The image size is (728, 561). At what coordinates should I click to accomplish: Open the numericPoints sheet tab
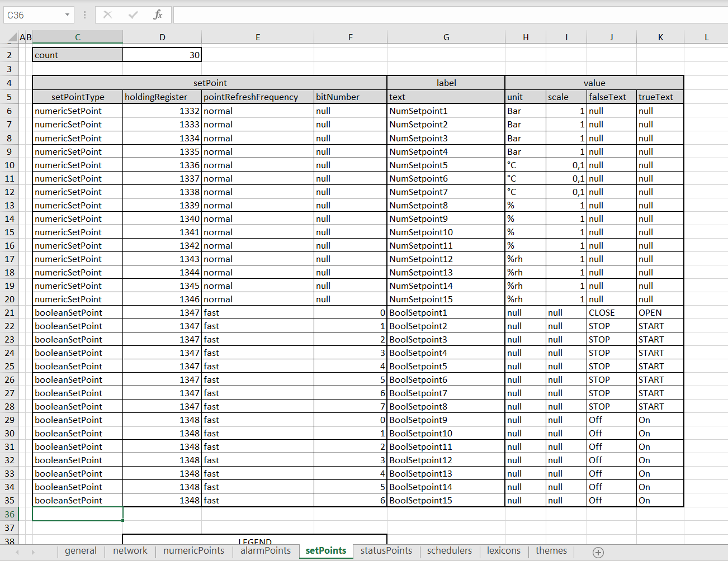(193, 551)
